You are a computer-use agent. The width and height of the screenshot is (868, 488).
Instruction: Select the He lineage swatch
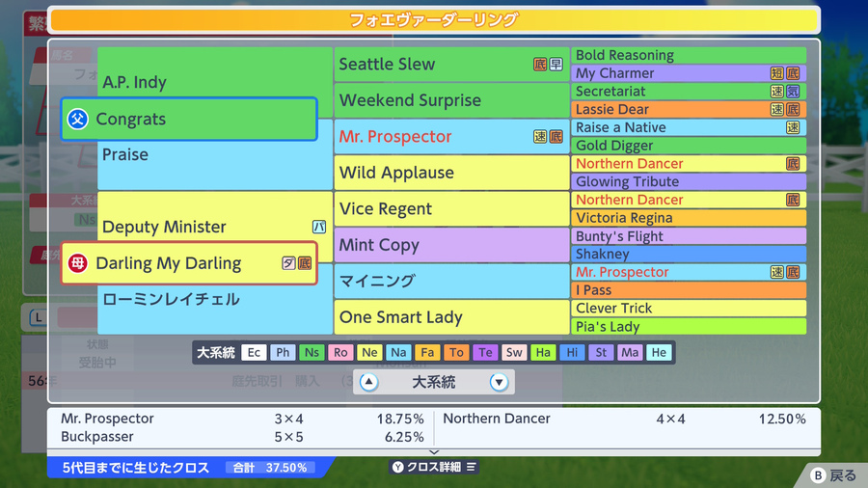coord(659,352)
